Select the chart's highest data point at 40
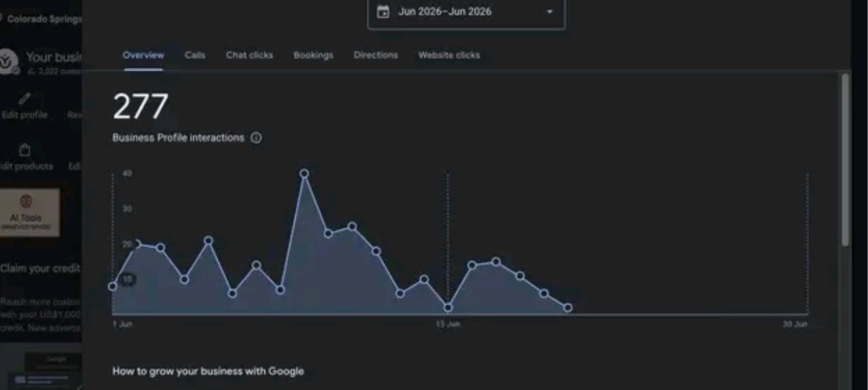The image size is (868, 390). (x=304, y=174)
